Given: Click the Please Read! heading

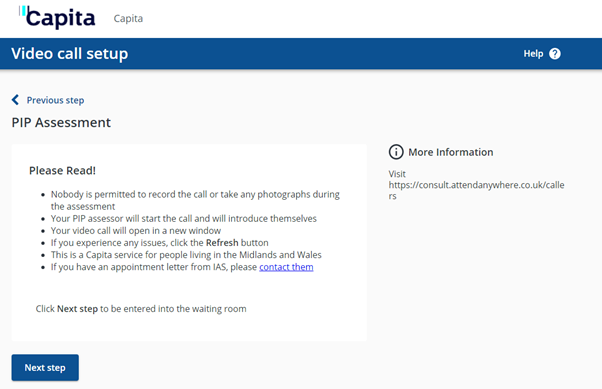Looking at the screenshot, I should tap(62, 170).
